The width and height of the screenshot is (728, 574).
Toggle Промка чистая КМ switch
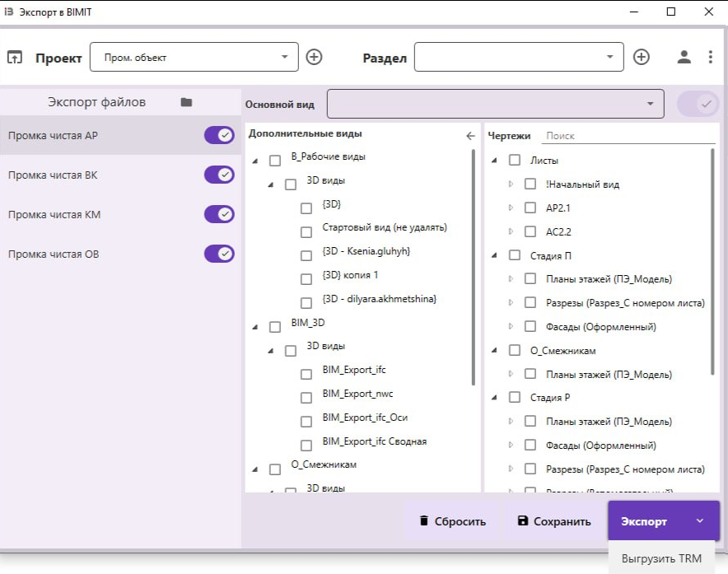[219, 214]
